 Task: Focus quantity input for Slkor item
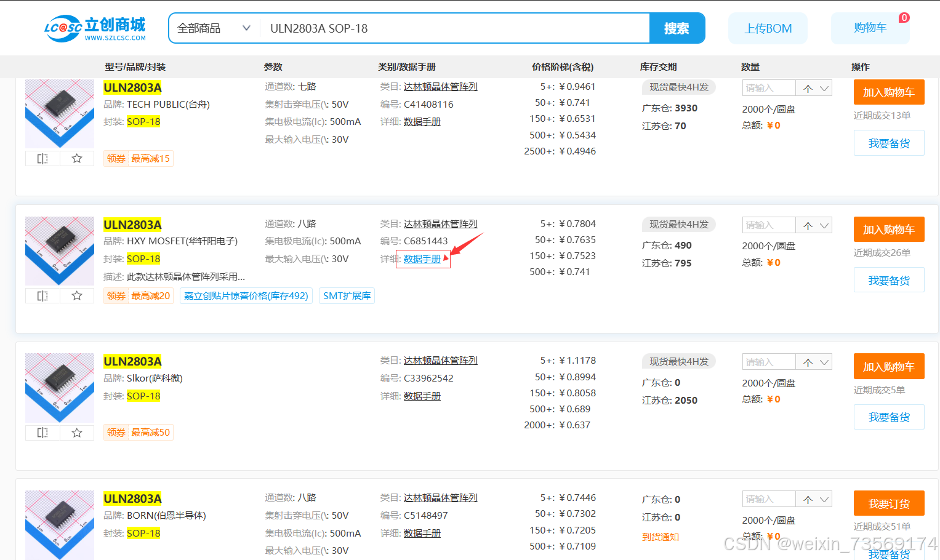point(769,362)
